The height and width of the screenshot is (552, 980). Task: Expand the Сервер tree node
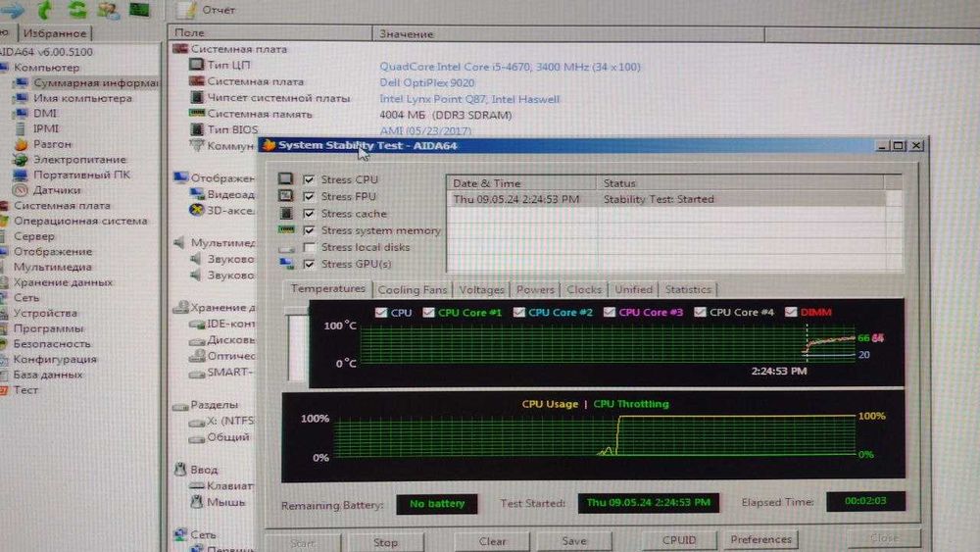(34, 236)
